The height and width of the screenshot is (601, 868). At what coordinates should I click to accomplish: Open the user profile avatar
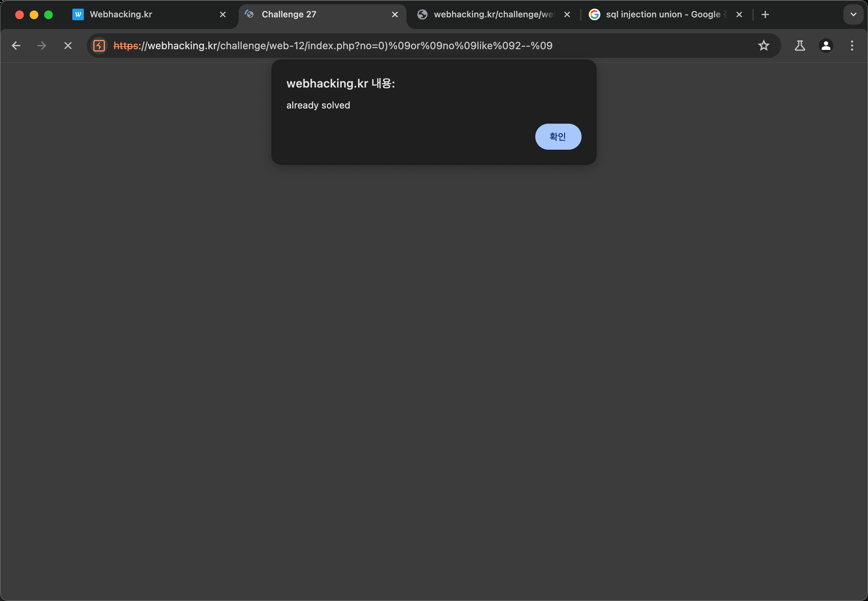tap(825, 46)
